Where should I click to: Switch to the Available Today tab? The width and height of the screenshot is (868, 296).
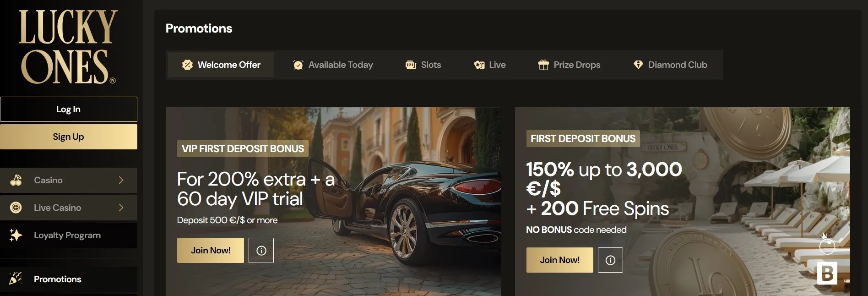(333, 65)
